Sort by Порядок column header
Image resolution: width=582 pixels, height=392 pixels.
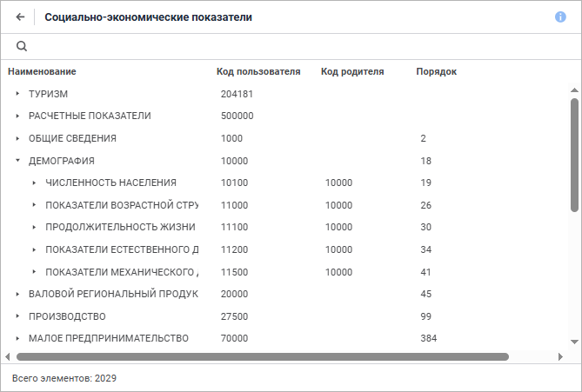click(436, 71)
